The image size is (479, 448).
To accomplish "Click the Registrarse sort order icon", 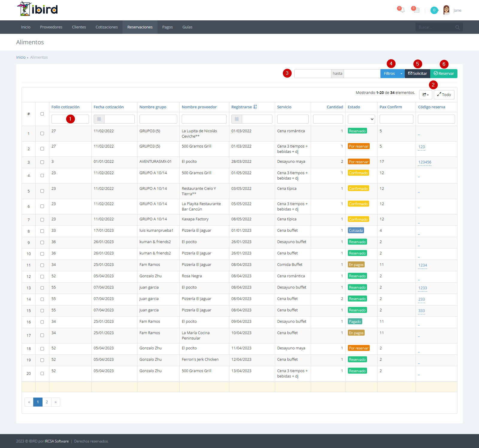I will click(x=255, y=107).
